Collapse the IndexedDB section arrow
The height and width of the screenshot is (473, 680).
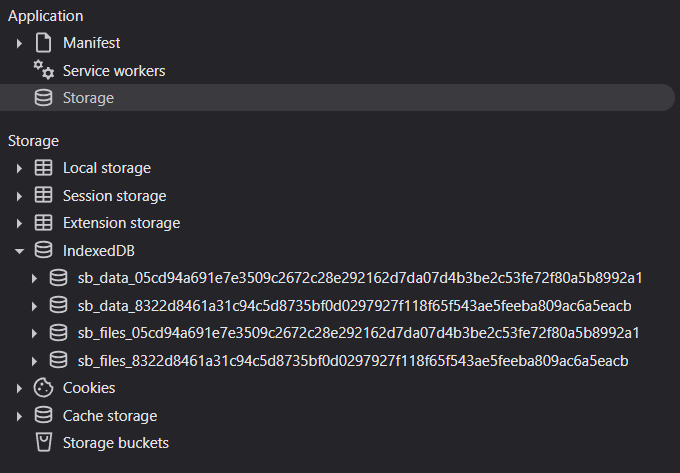pos(19,250)
